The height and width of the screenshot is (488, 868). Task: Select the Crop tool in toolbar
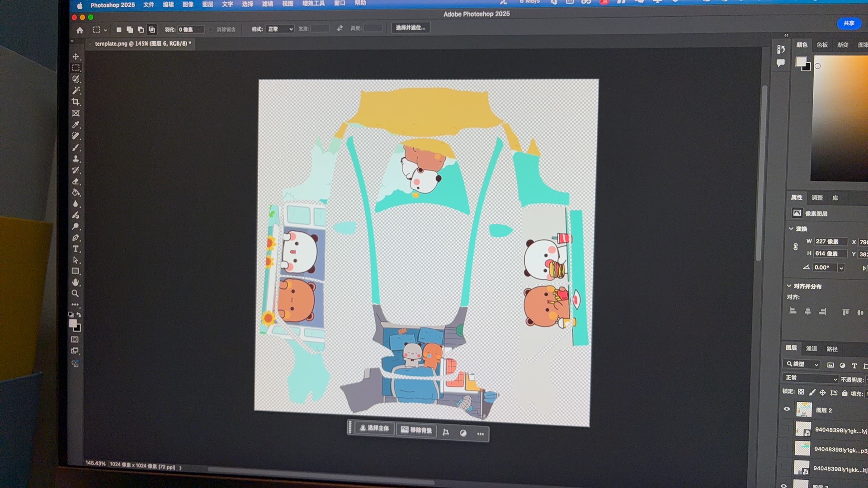(x=76, y=102)
